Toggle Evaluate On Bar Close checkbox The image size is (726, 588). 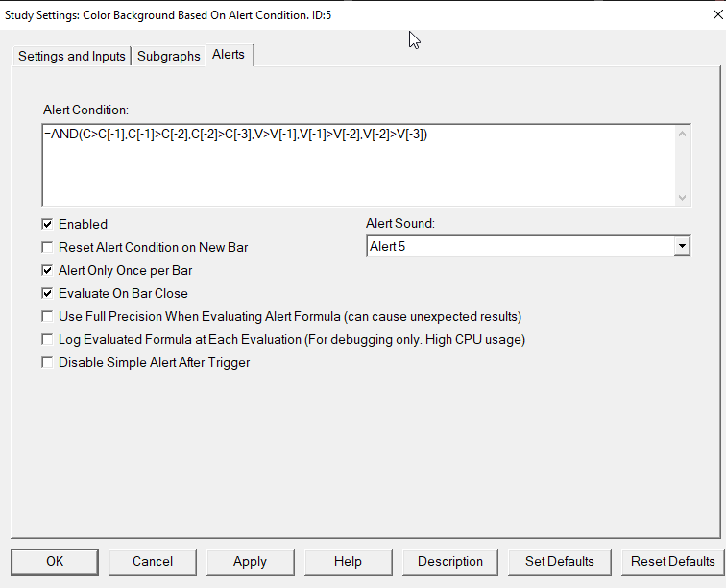coord(47,293)
